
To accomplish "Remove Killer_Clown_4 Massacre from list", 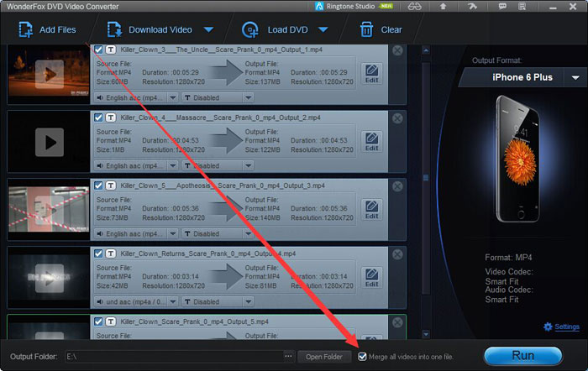I will pos(397,118).
